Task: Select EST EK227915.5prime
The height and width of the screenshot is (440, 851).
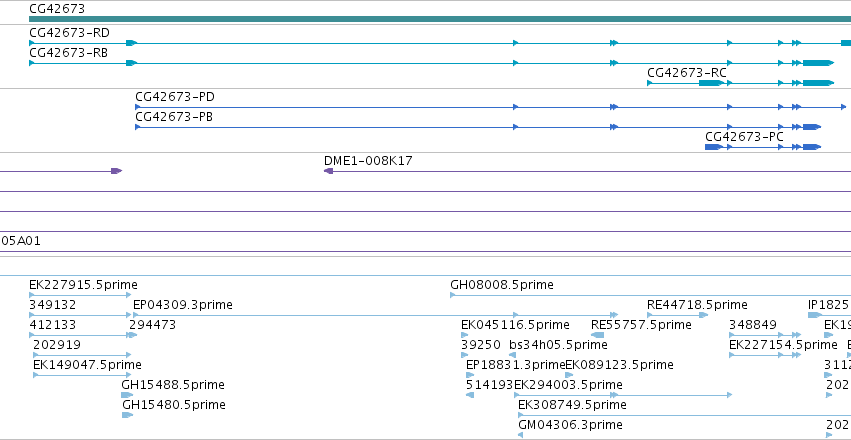Action: pyautogui.click(x=83, y=285)
